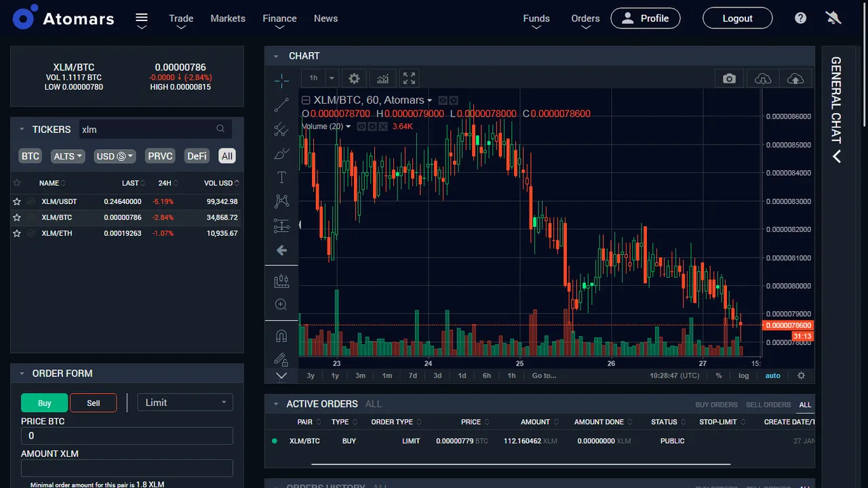Toggle the magnet snap mode
Viewport: 868px width, 488px height.
281,335
